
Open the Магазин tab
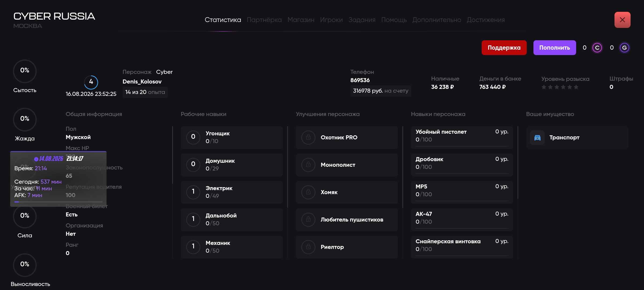pos(301,20)
